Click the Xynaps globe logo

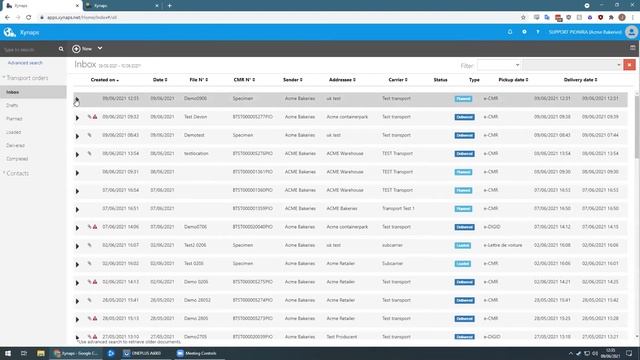[x=9, y=32]
